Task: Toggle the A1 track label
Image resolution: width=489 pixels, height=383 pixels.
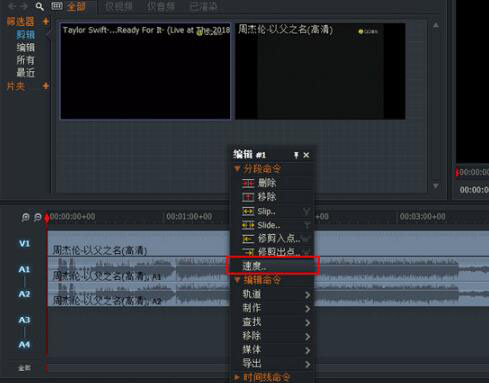Action: point(24,269)
